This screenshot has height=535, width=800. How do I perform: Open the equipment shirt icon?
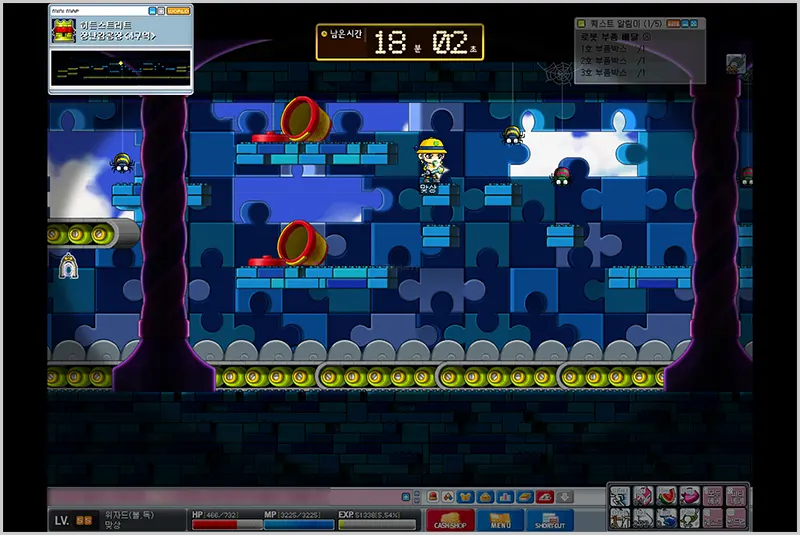(x=466, y=497)
